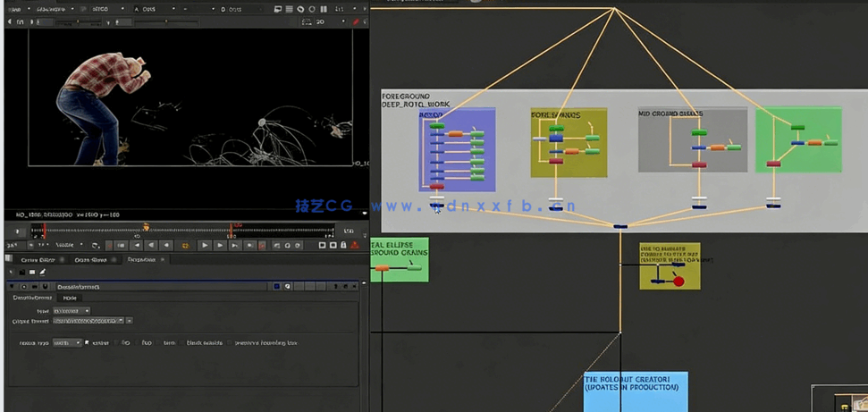
Task: Open the type dropdown in properties
Action: click(x=71, y=310)
